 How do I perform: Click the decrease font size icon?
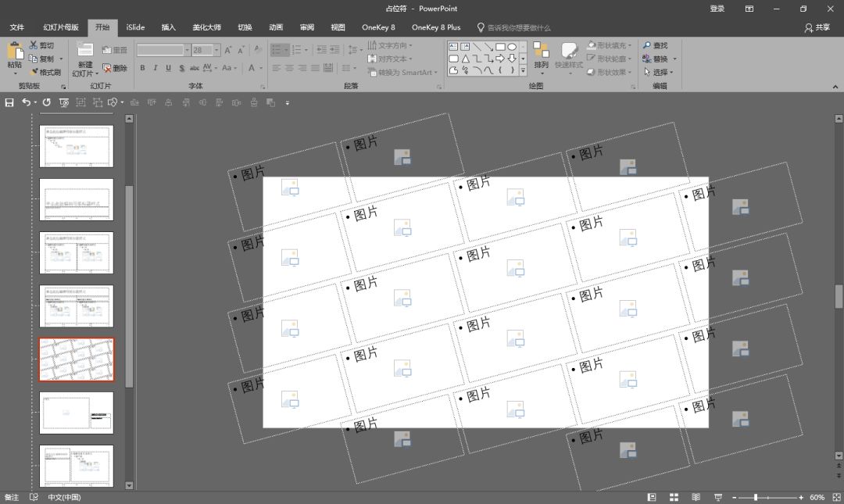tap(241, 50)
